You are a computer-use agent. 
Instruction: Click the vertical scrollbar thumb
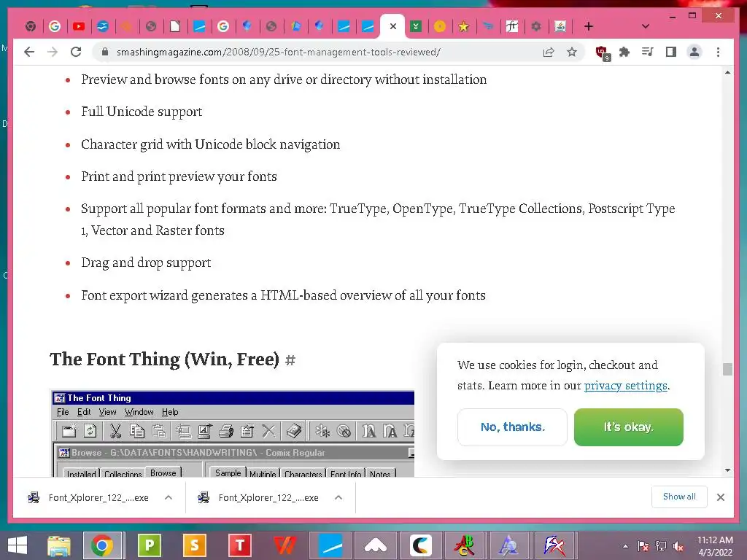pos(727,369)
